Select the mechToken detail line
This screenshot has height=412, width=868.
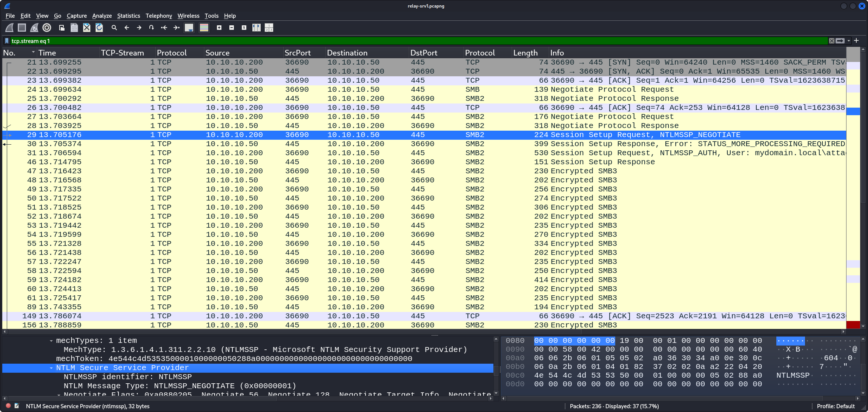tap(234, 359)
